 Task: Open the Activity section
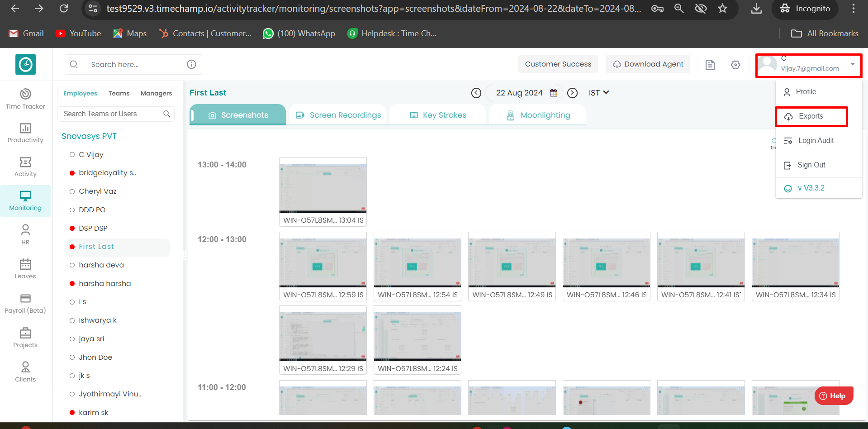(x=25, y=167)
